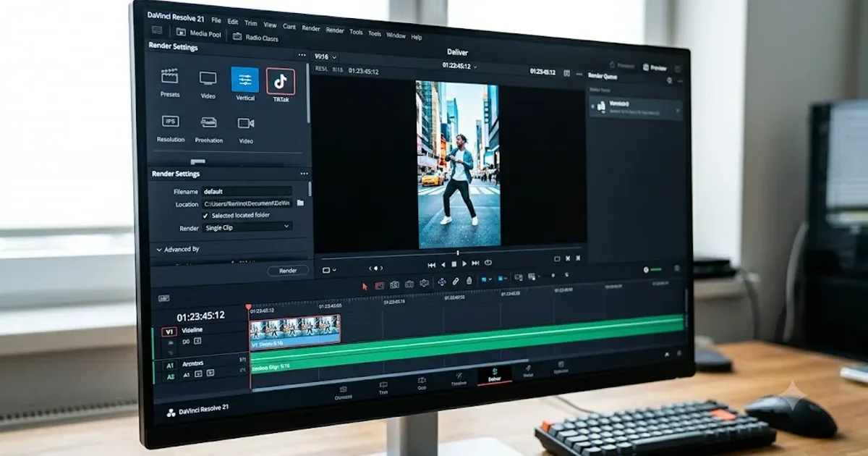868x456 pixels.
Task: Open the Media Pool panel
Action: pos(198,33)
